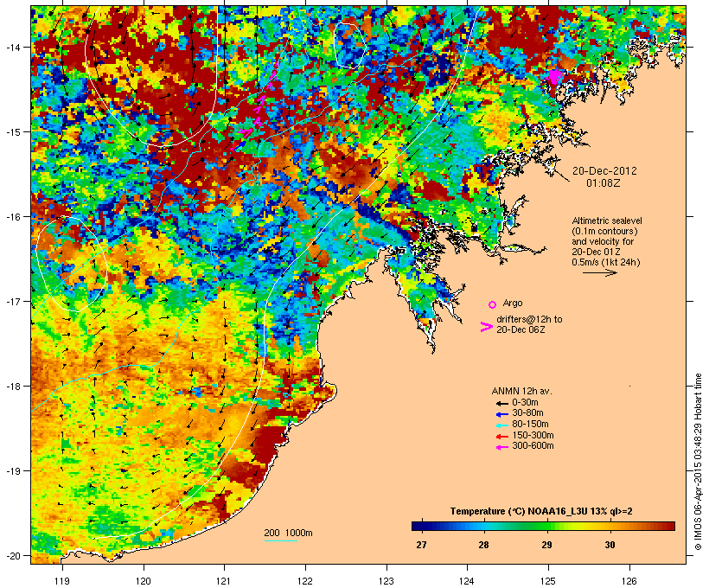Click the 'Temperature (°C) NOAA16_L3U' title
Screen dimensions: 709x588
point(519,512)
